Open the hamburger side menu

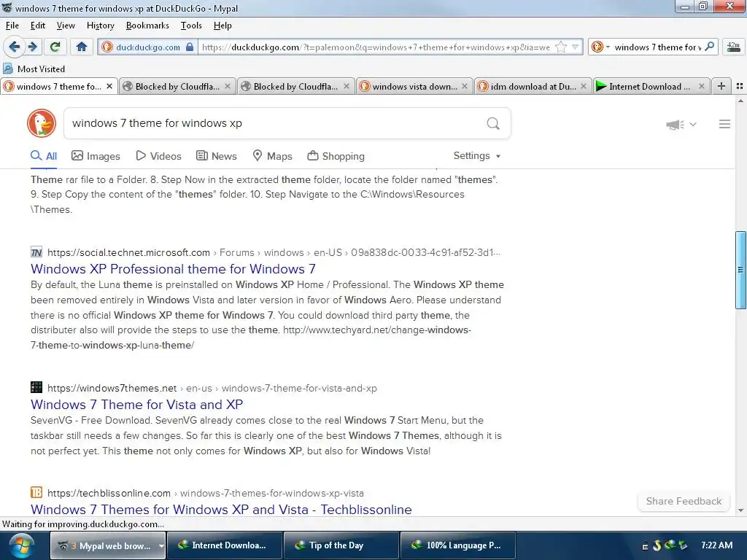coord(724,124)
